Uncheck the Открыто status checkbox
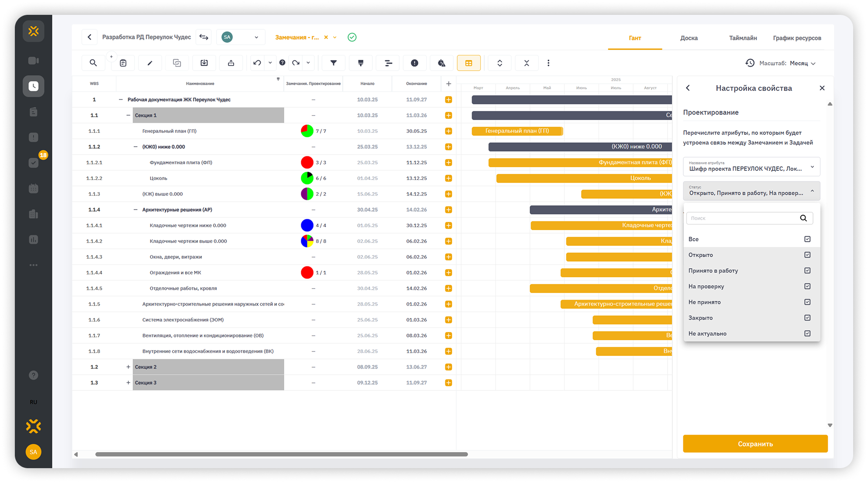Viewport: 868px width, 483px height. 807,255
